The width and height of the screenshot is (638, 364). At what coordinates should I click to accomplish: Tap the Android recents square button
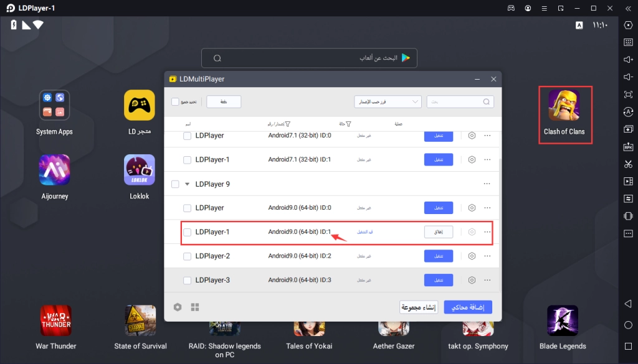tap(628, 346)
